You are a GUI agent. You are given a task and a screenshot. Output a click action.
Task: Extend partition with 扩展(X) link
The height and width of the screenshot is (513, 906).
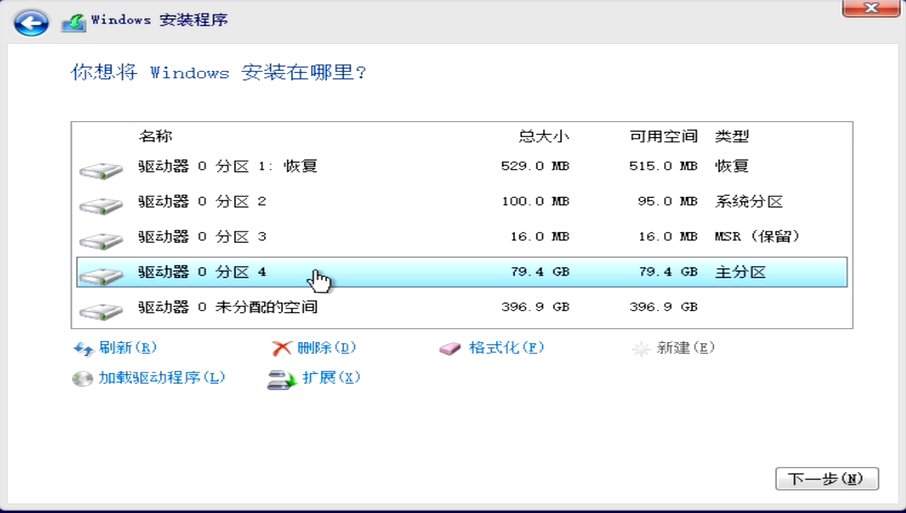click(331, 377)
